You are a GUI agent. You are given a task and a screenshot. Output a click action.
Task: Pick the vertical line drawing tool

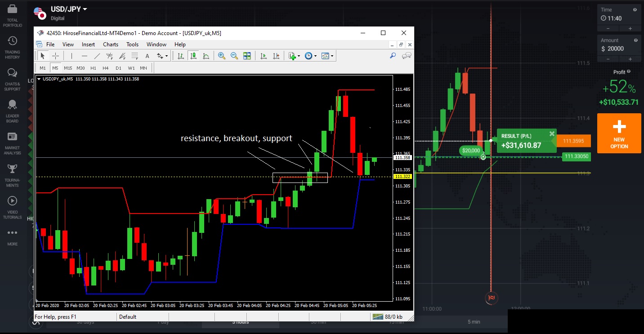tap(71, 56)
